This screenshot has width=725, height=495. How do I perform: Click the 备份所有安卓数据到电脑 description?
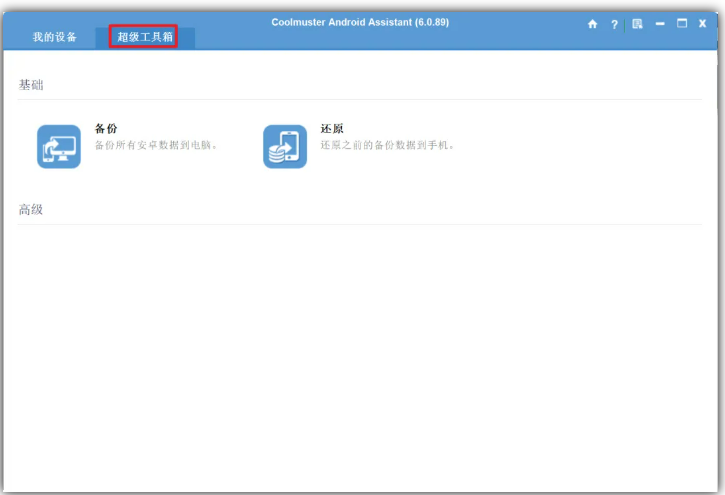(x=156, y=145)
